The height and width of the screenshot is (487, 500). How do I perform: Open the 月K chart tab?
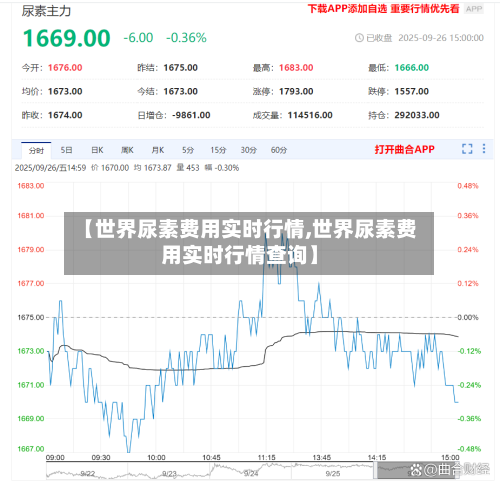[158, 150]
